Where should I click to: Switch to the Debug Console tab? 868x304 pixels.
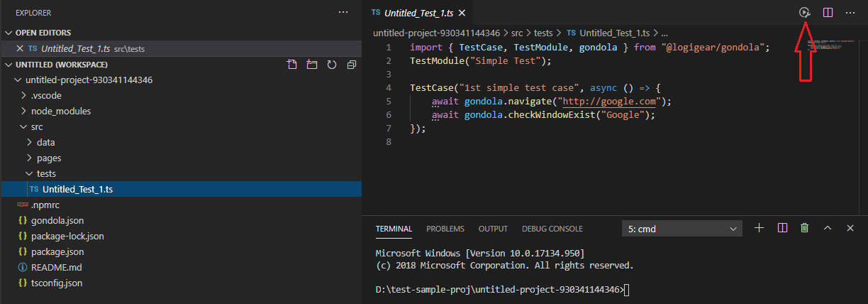tap(552, 229)
